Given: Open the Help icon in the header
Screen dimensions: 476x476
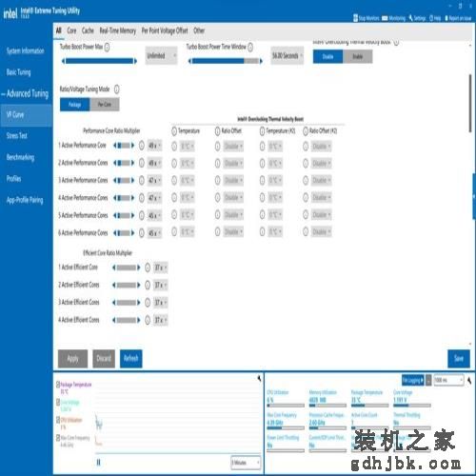Looking at the screenshot, I should [431, 18].
